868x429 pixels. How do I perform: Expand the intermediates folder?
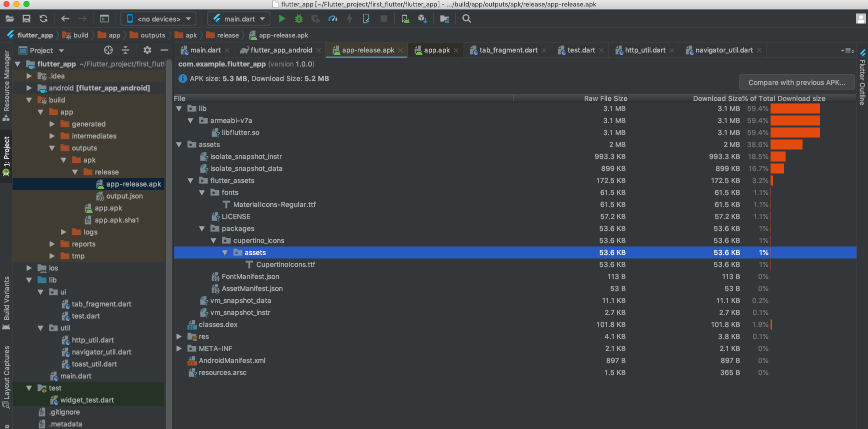pos(52,136)
